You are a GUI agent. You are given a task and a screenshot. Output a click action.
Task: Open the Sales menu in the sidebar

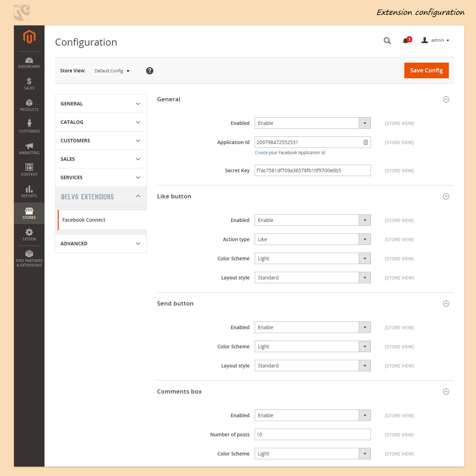pos(29,84)
